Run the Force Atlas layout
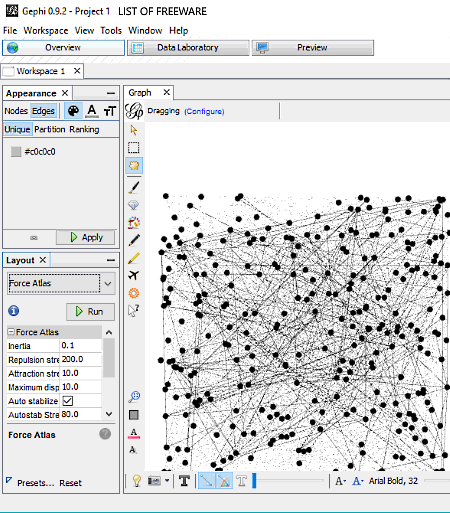 (90, 312)
